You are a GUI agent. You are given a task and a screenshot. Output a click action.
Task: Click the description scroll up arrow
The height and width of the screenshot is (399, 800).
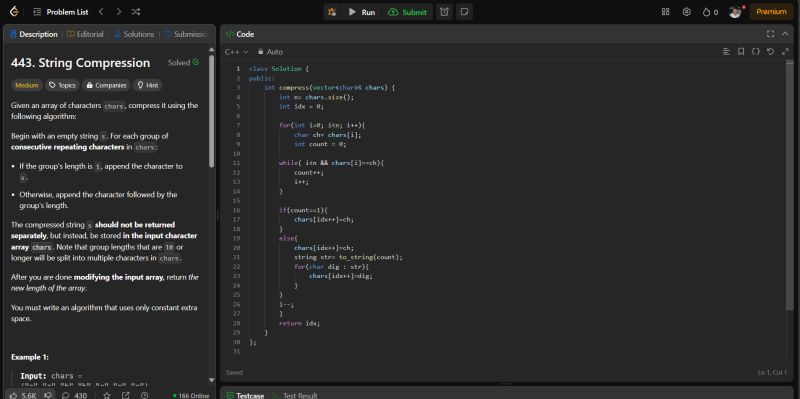pyautogui.click(x=212, y=49)
